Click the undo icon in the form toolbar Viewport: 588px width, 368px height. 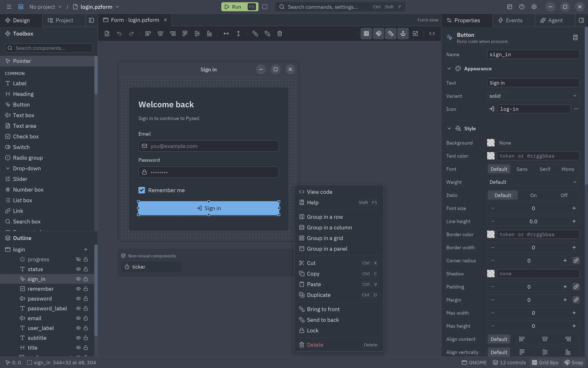click(119, 34)
